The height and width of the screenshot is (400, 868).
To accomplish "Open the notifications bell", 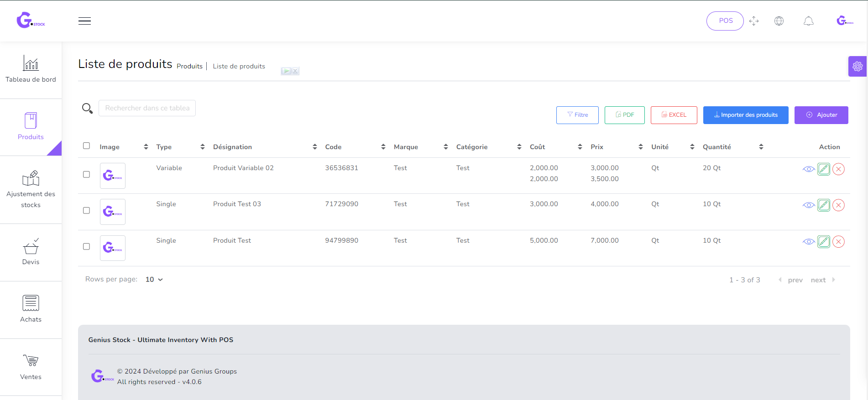I will [x=808, y=21].
